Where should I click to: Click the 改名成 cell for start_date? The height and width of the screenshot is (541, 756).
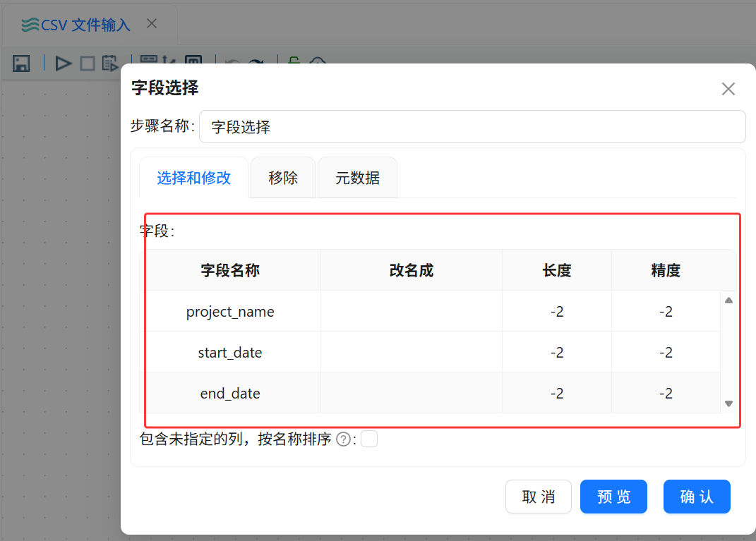tap(412, 352)
